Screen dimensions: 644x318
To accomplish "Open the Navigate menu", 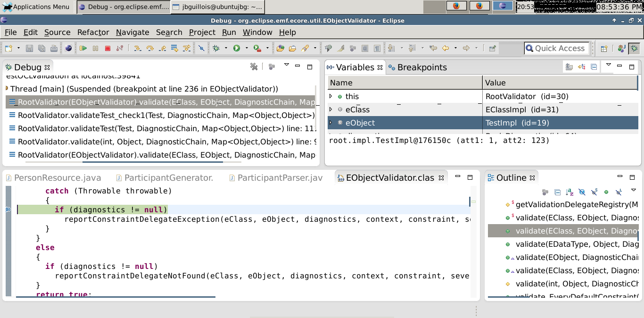I will [x=132, y=32].
